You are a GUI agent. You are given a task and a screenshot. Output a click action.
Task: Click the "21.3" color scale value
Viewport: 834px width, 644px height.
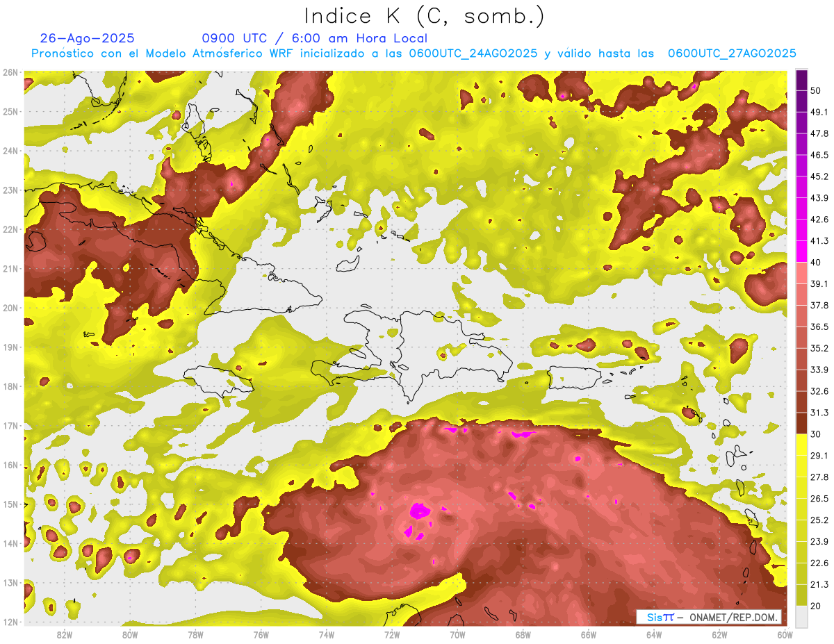[819, 585]
